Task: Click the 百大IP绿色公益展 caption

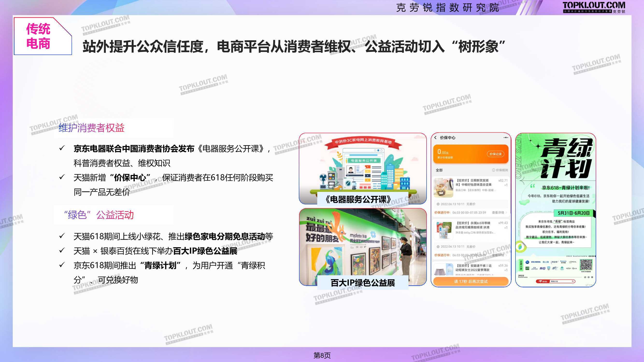Action: pyautogui.click(x=363, y=283)
